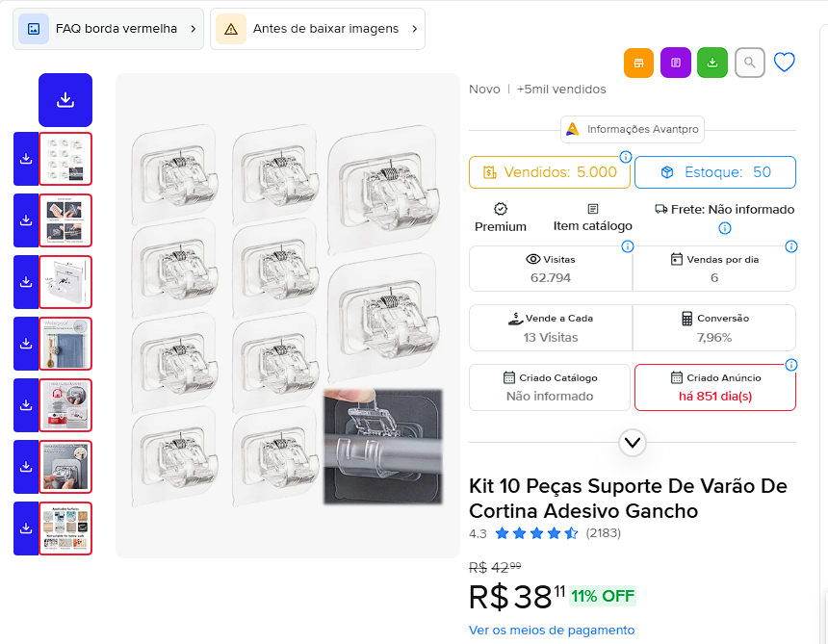Select the blue curtain thumbnail image
Viewport: 828px width, 644px height.
coord(65,344)
